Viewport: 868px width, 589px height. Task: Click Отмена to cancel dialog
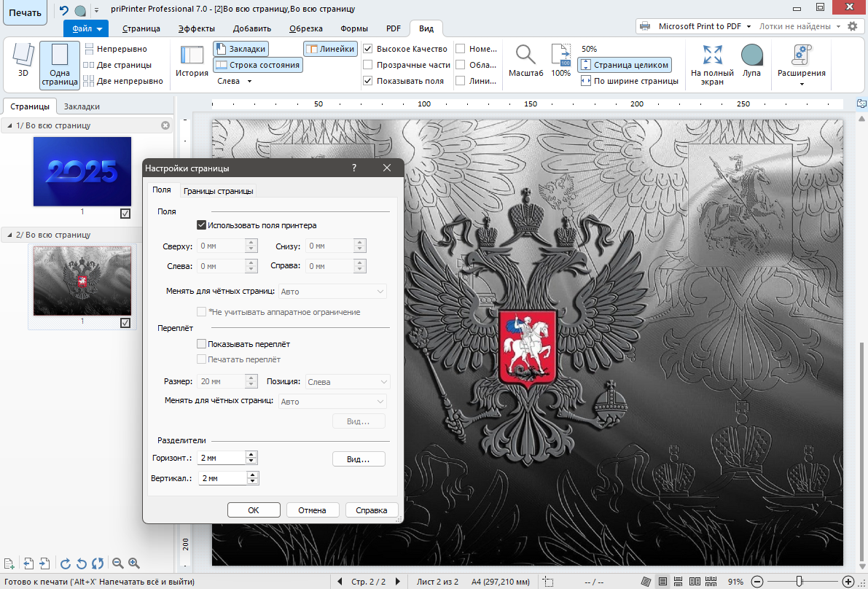click(x=312, y=510)
